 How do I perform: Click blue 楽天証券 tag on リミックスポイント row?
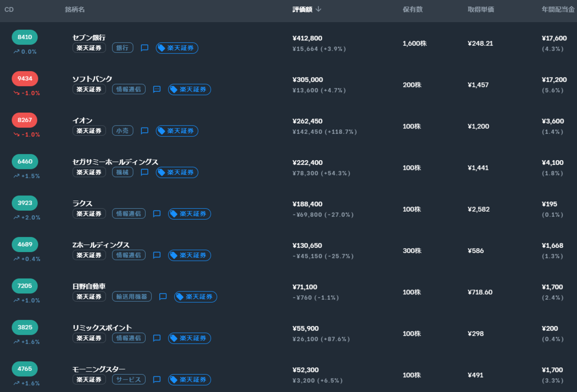pyautogui.click(x=189, y=338)
